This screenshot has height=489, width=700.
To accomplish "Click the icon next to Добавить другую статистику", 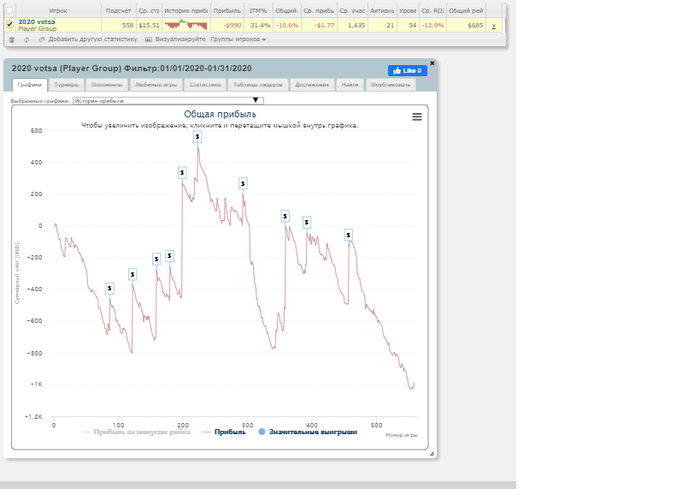I will 42,39.
